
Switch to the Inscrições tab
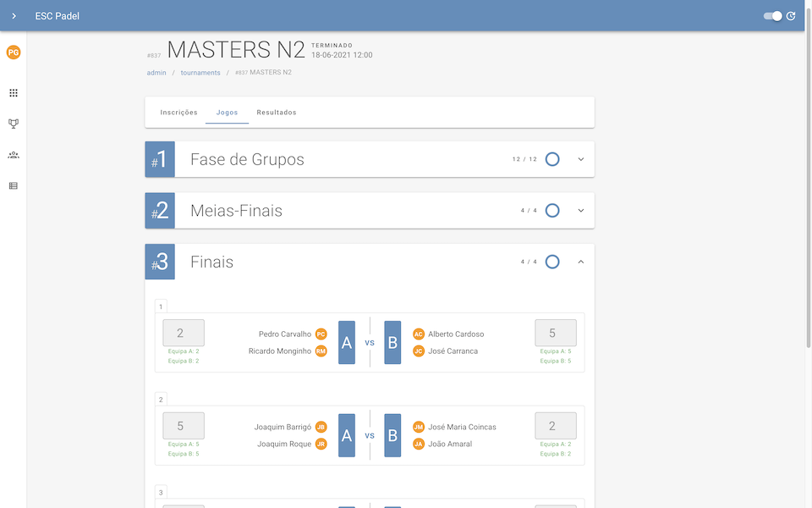point(178,113)
